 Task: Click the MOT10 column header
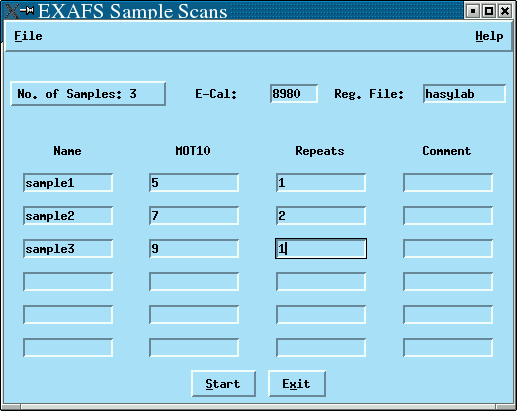coord(193,151)
